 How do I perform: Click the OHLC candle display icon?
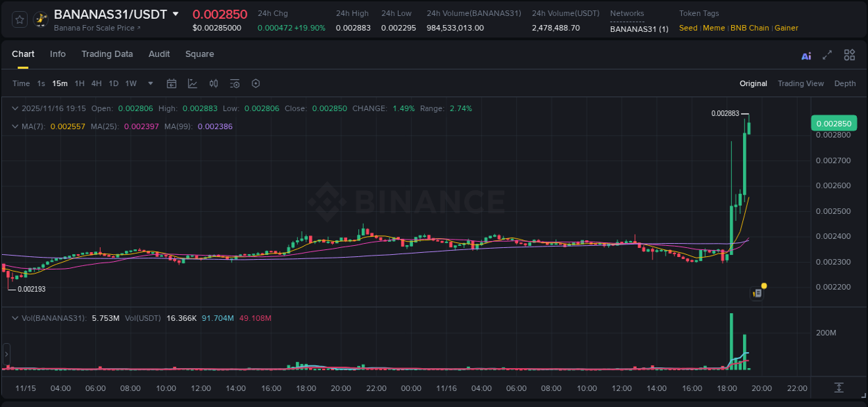(214, 83)
